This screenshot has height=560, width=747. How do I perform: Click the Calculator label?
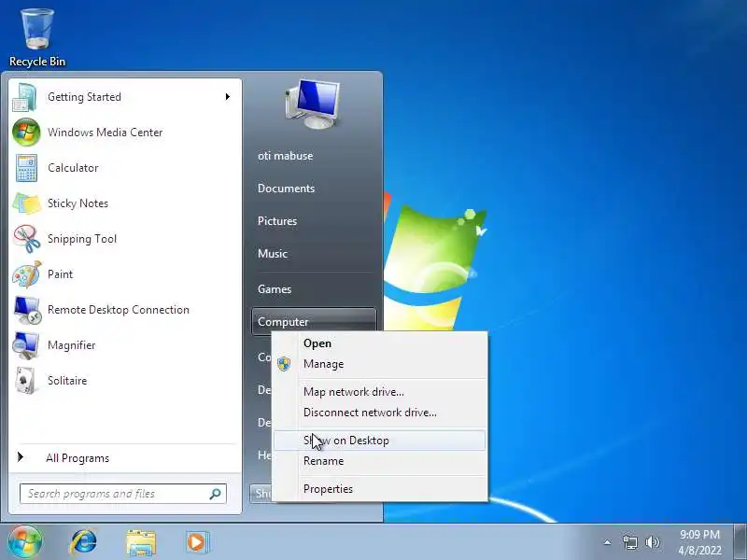click(73, 168)
